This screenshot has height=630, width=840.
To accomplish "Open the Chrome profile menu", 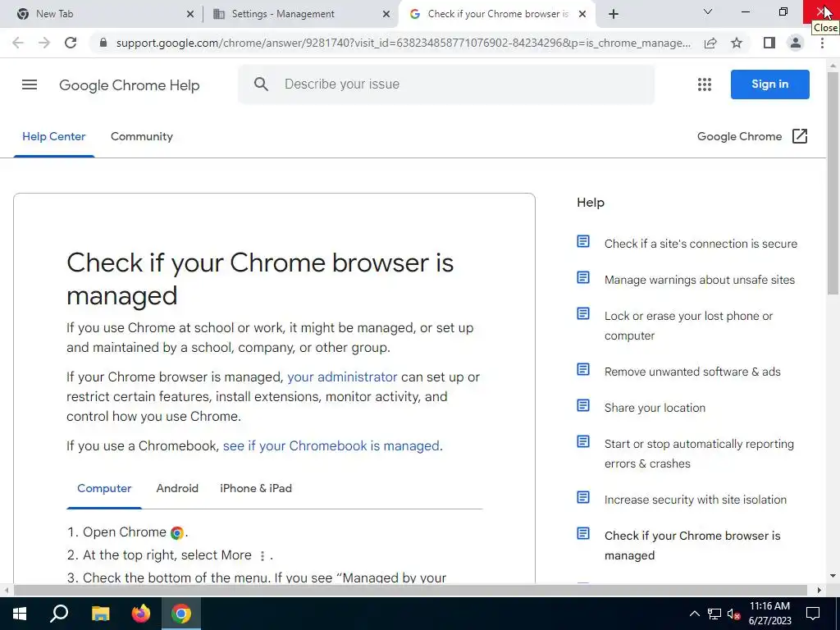I will coord(796,43).
